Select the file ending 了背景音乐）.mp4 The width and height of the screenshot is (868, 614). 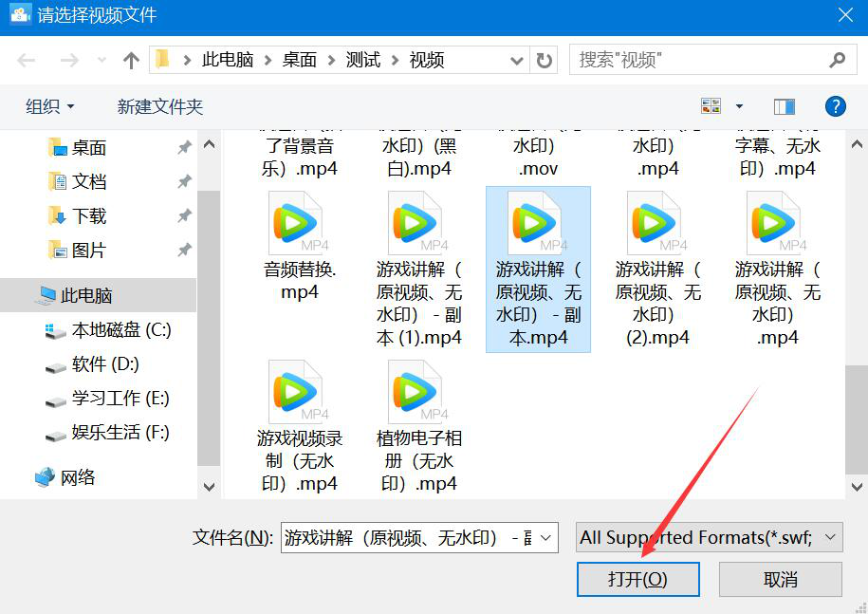coord(300,157)
